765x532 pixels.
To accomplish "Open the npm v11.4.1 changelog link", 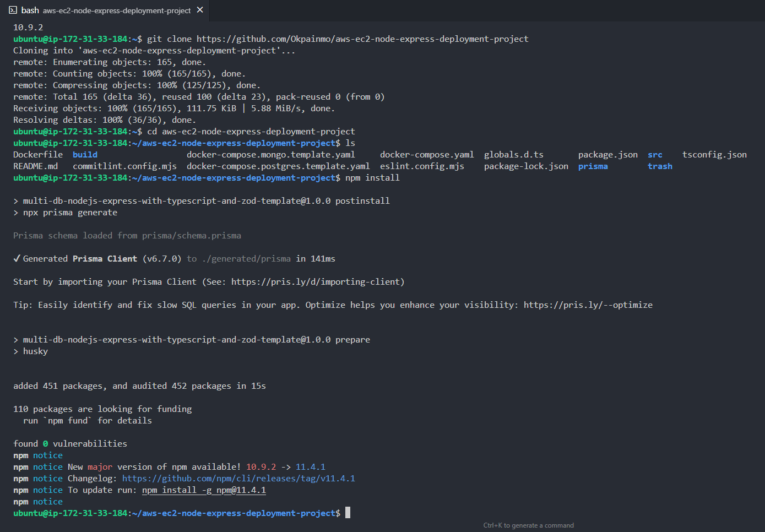I will click(238, 479).
